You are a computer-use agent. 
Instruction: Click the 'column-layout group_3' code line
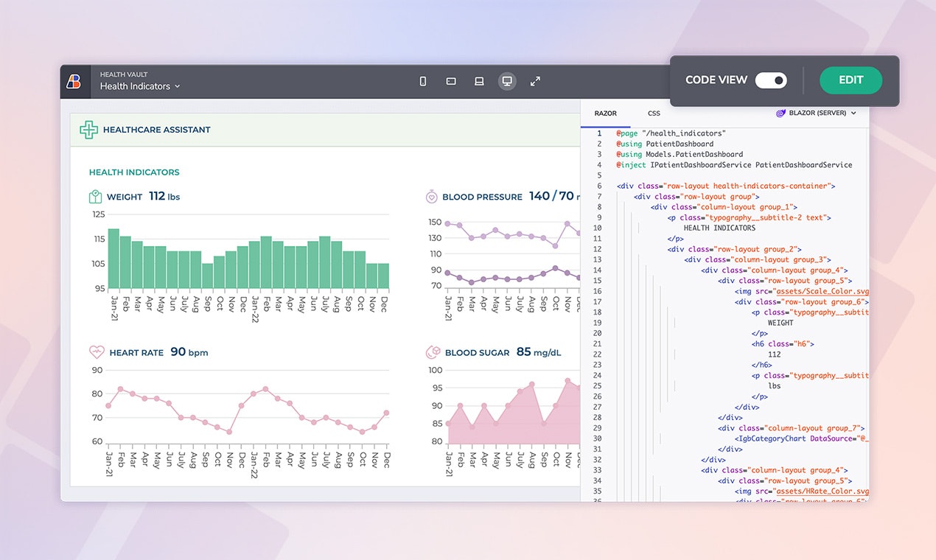click(758, 260)
